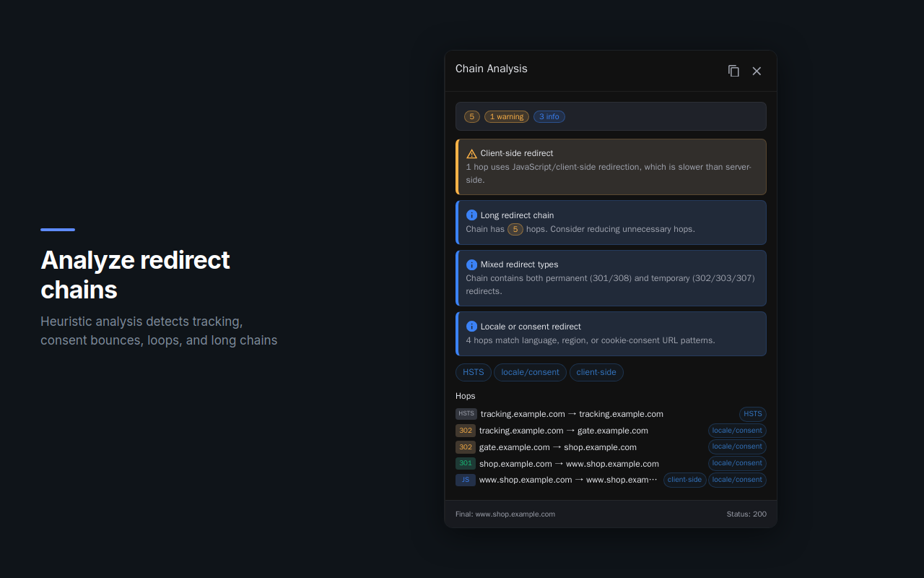Click the info icon beside Long redirect chain
The width and height of the screenshot is (924, 578).
click(471, 215)
